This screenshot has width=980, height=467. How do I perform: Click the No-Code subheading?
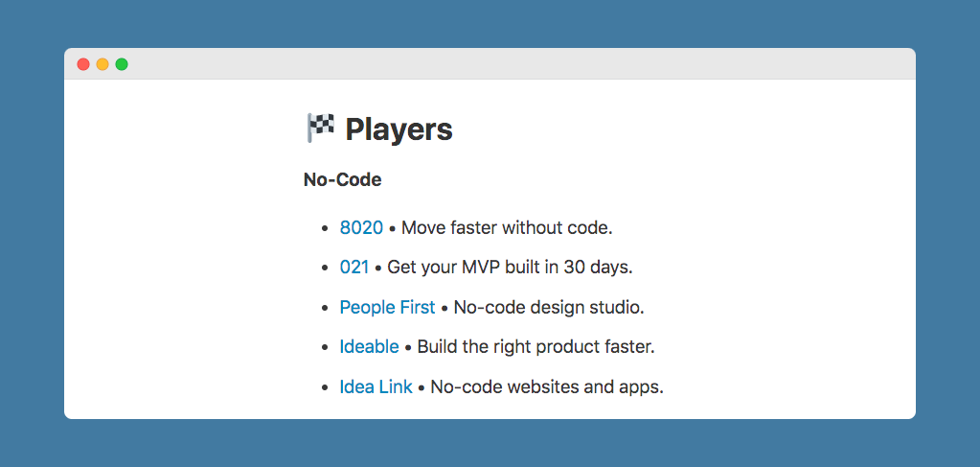click(x=343, y=179)
